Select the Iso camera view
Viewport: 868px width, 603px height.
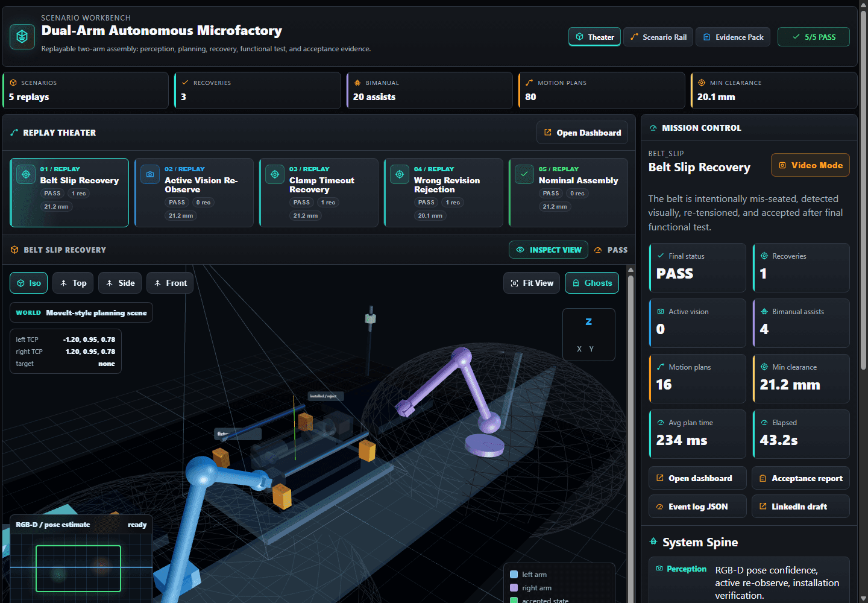tap(28, 283)
